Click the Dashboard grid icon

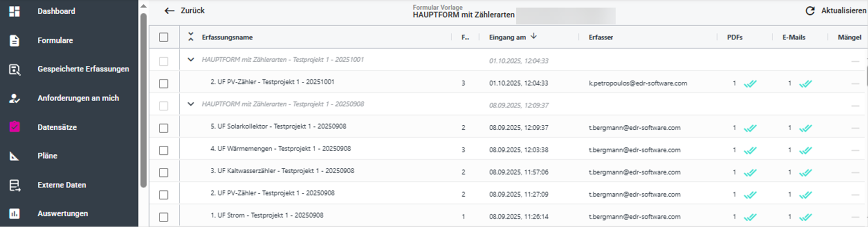point(15,12)
